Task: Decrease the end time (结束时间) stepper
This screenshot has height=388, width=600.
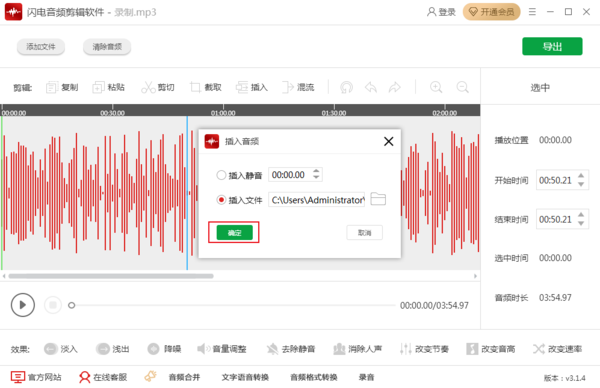Action: coord(581,223)
